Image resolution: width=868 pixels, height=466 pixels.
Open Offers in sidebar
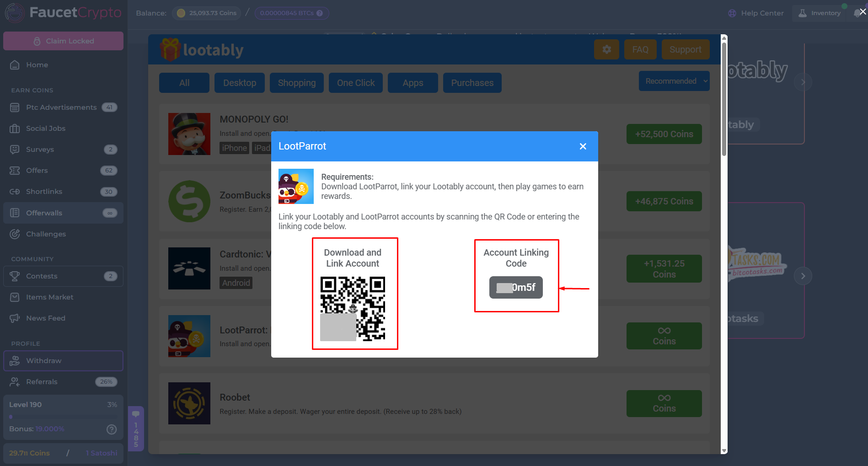63,171
